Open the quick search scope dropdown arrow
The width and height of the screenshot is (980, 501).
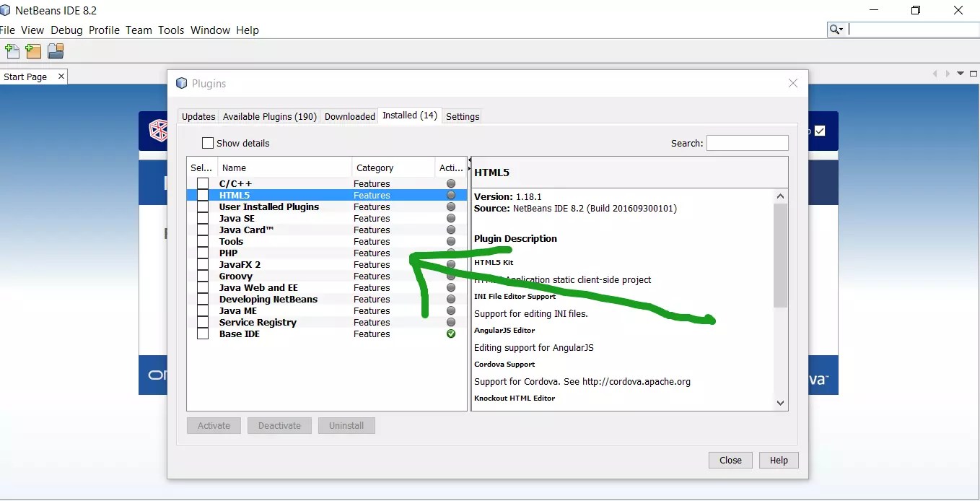841,29
